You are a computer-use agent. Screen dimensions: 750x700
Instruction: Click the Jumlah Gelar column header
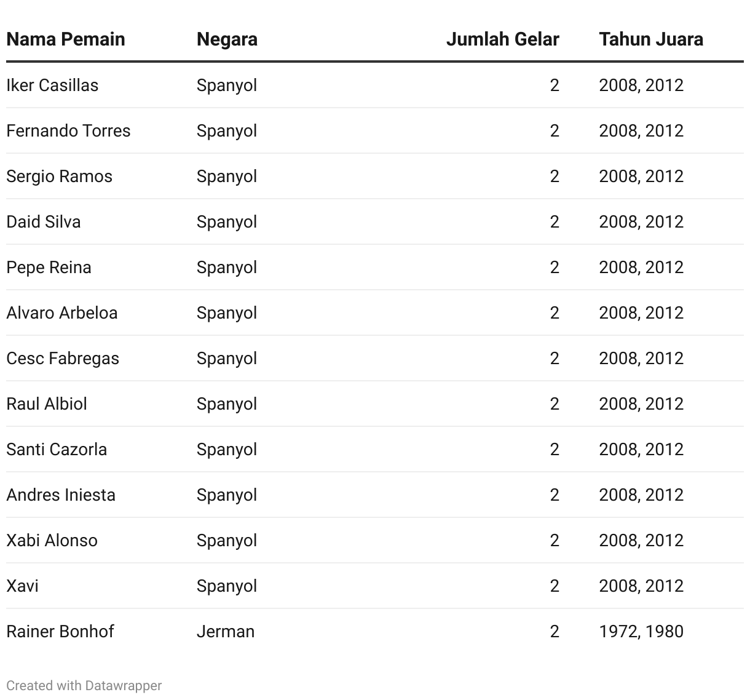point(502,39)
